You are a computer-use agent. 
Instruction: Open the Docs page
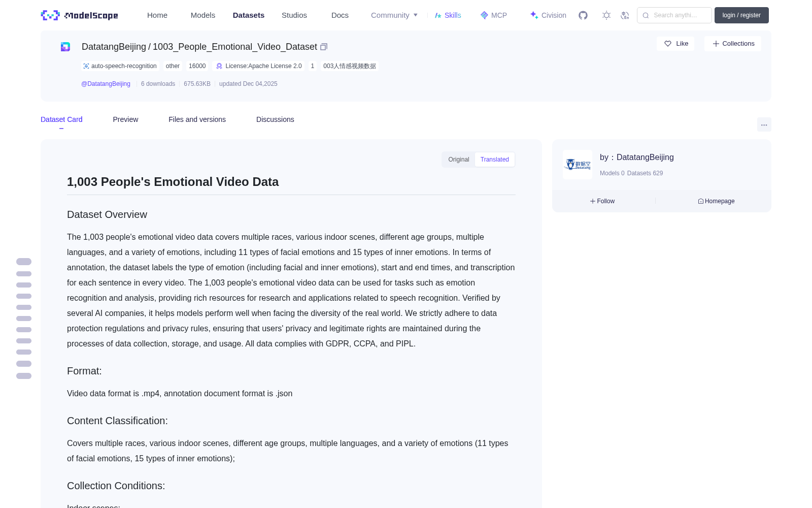click(x=340, y=15)
